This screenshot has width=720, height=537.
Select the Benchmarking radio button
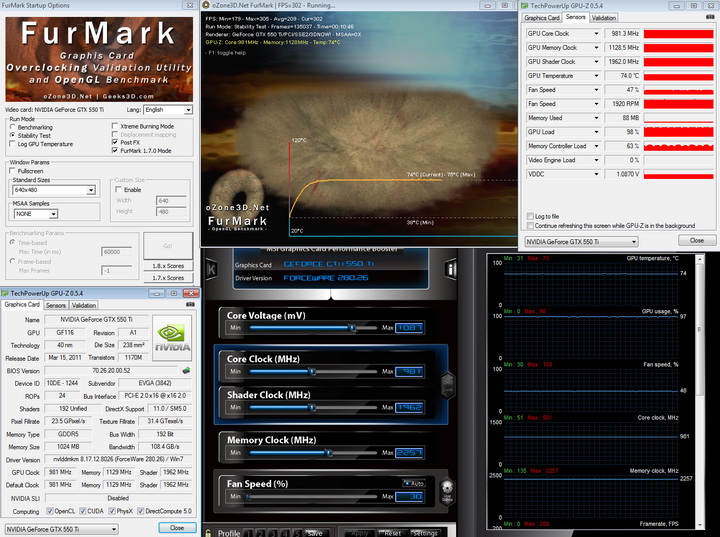click(13, 127)
